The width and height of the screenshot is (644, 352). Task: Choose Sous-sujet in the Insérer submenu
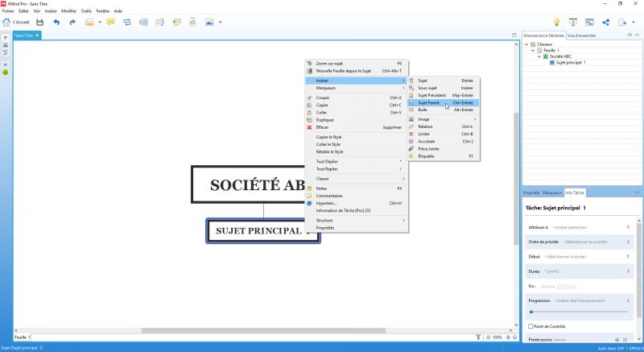coord(444,88)
